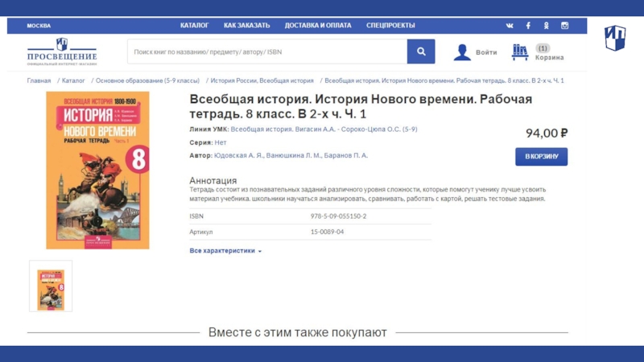Open История России, Всеобщая история breadcrumb
The image size is (644, 362).
(x=262, y=80)
